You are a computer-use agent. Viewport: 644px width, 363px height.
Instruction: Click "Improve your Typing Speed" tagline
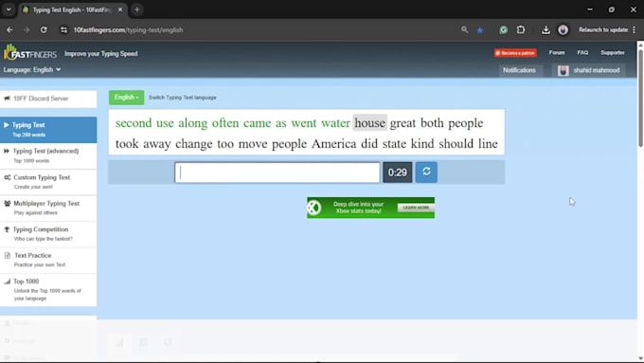click(101, 54)
